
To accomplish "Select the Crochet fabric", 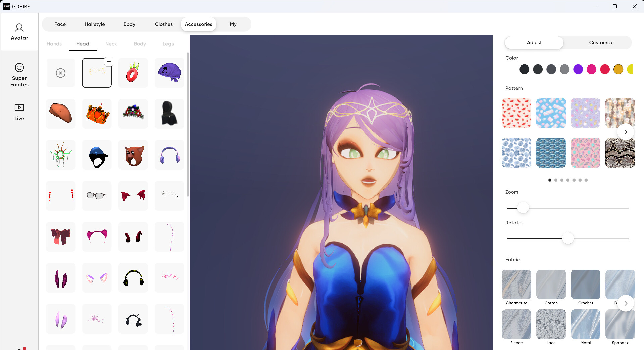I will tap(586, 285).
